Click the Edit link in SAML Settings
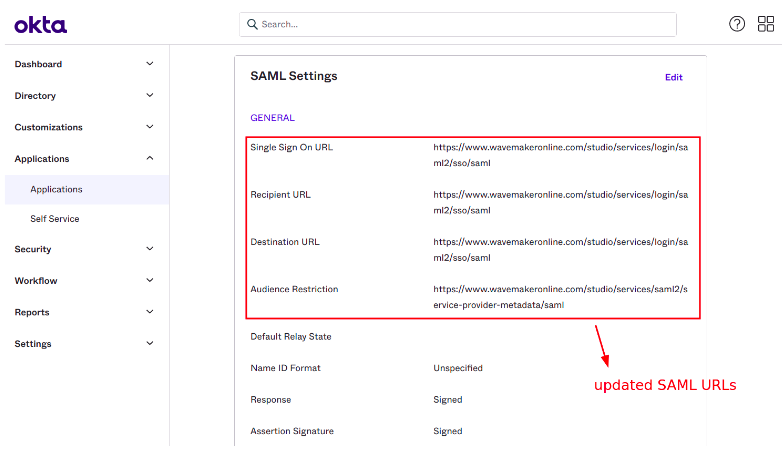 click(674, 77)
